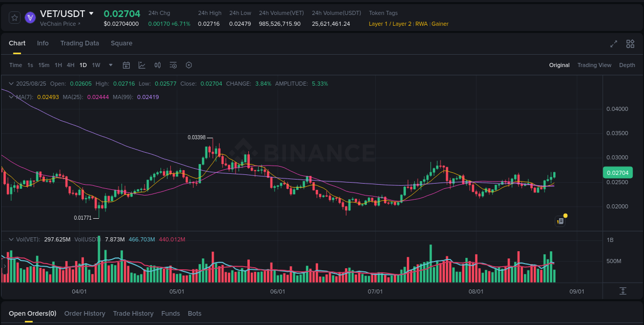Open the indicator list icon
Screen dimensions: 644x325
173,65
